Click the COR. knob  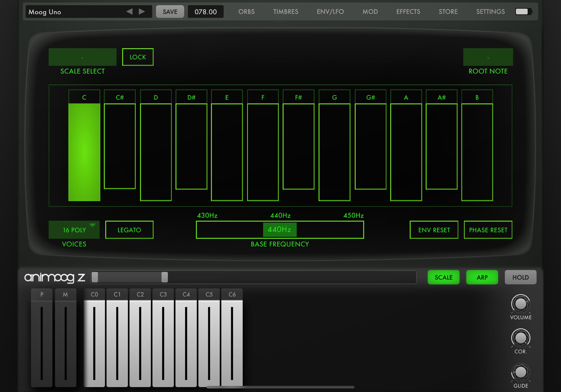click(520, 338)
